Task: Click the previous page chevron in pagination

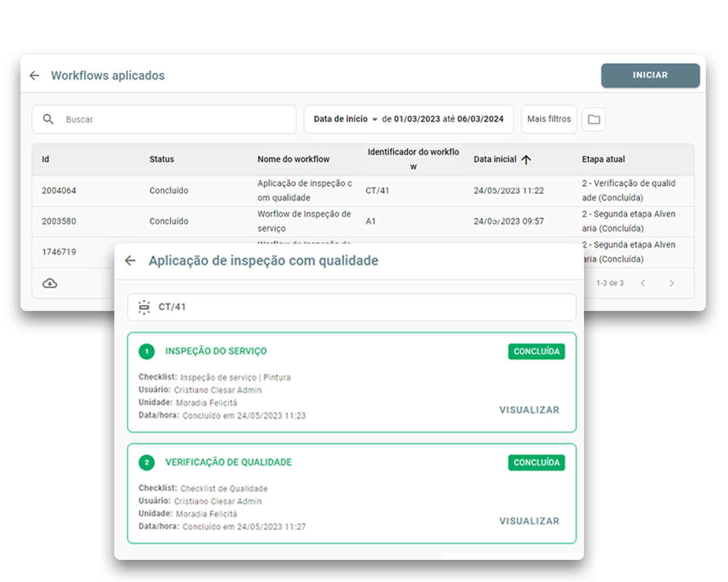Action: pyautogui.click(x=643, y=282)
